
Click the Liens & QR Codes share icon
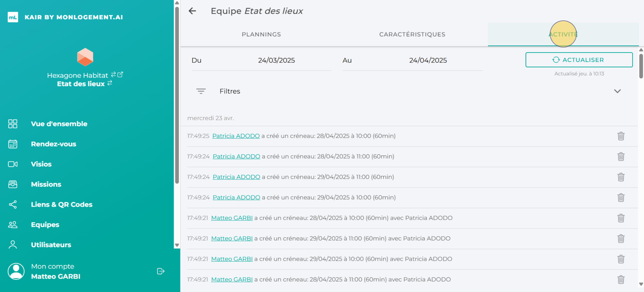point(13,204)
